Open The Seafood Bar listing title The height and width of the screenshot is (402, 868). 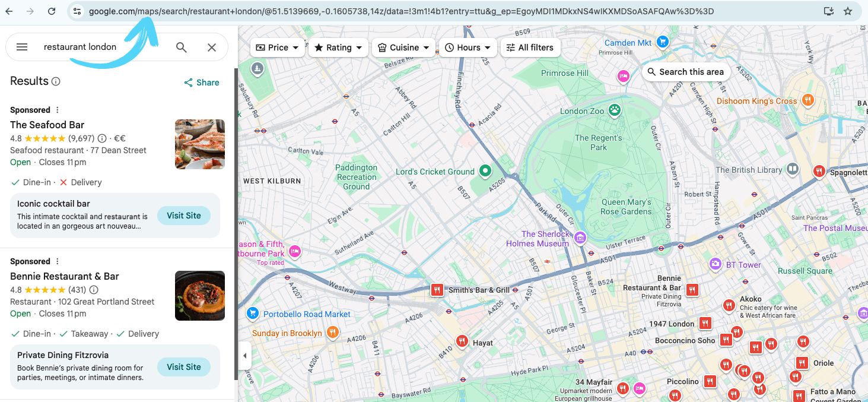pos(47,125)
